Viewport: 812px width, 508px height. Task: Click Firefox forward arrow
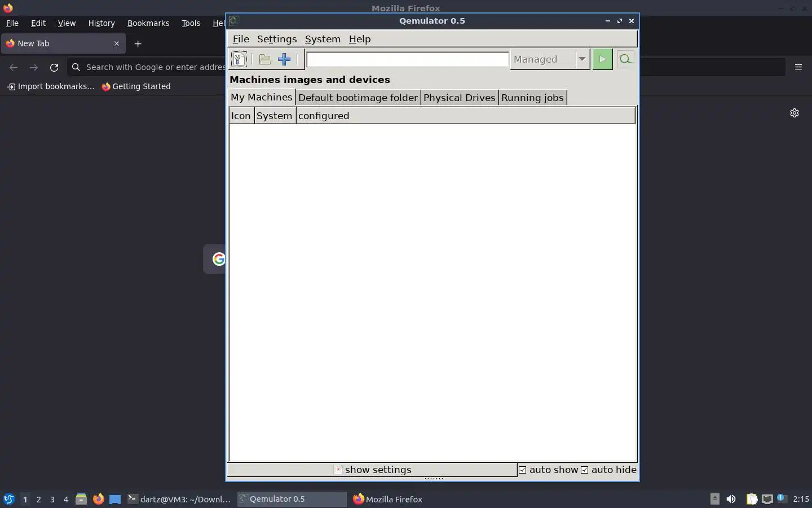34,67
